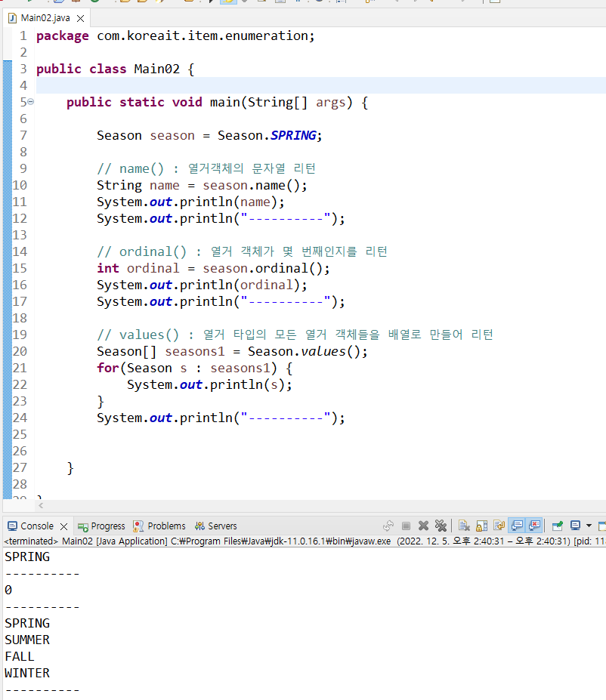
Task: Collapse the main method at line 5
Action: 30,102
